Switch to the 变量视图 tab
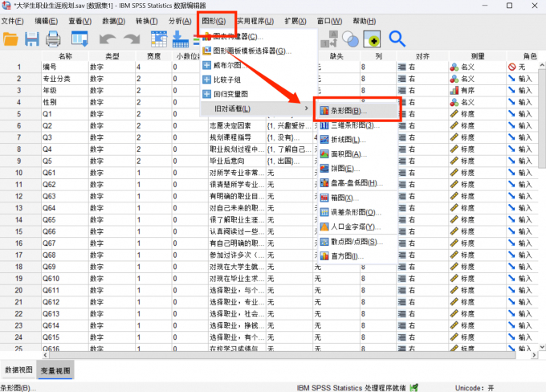 55,370
